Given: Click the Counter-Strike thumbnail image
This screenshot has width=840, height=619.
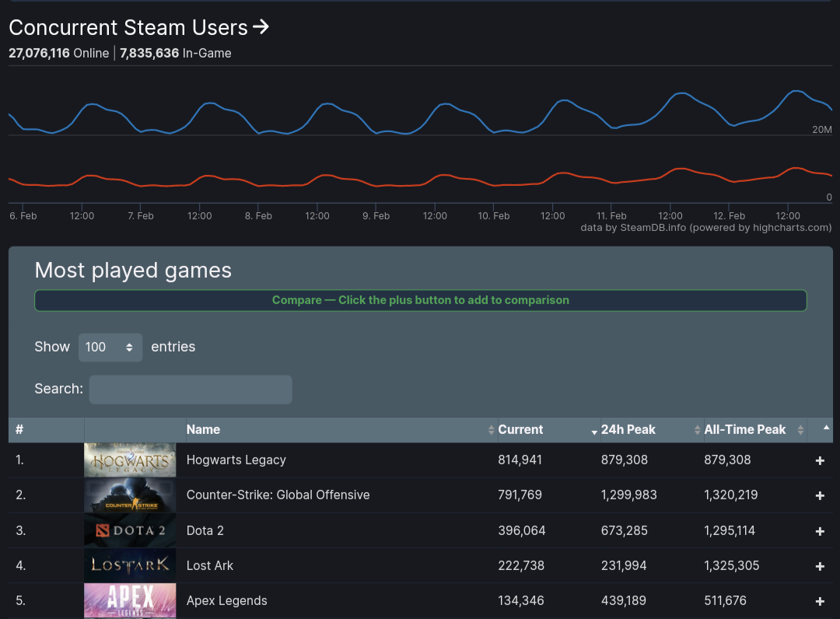Looking at the screenshot, I should pos(130,495).
